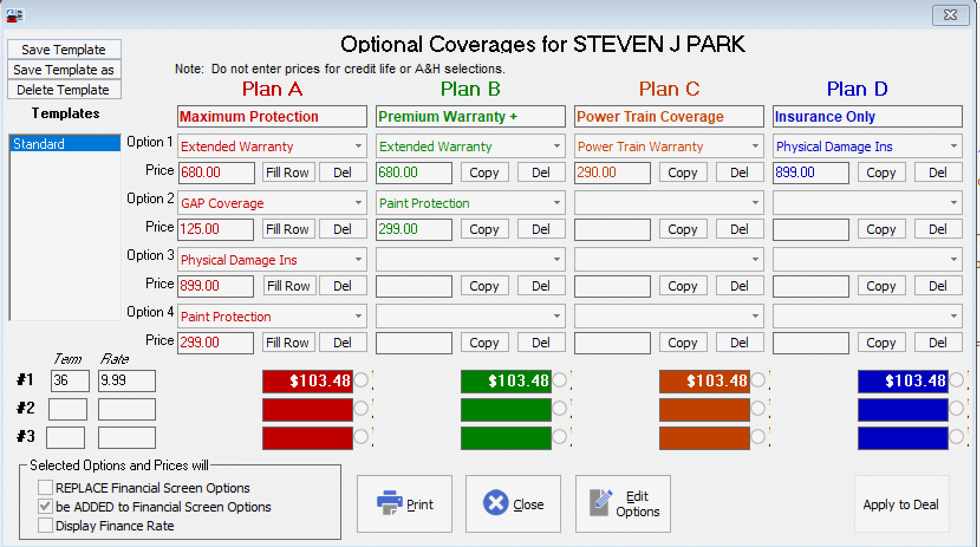Click the Edit Options pencil icon
980x547 pixels.
[x=599, y=503]
